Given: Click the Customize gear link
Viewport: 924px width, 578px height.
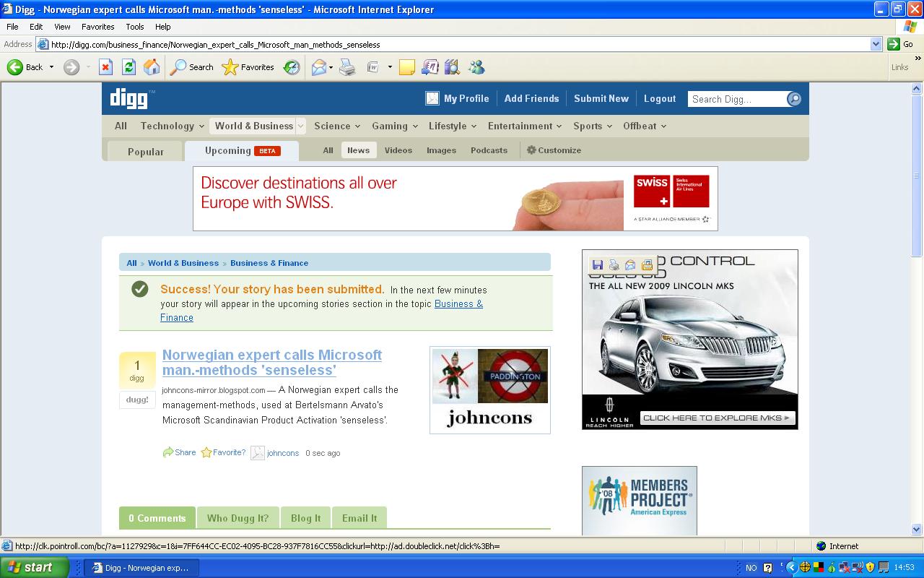Looking at the screenshot, I should (554, 150).
